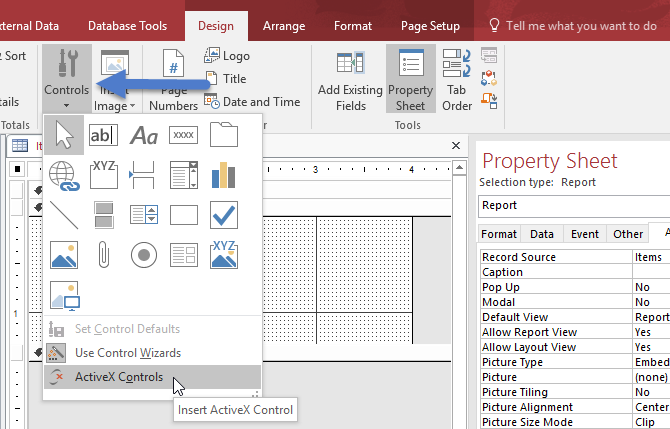
Task: Select the Text Box control
Action: tap(104, 135)
